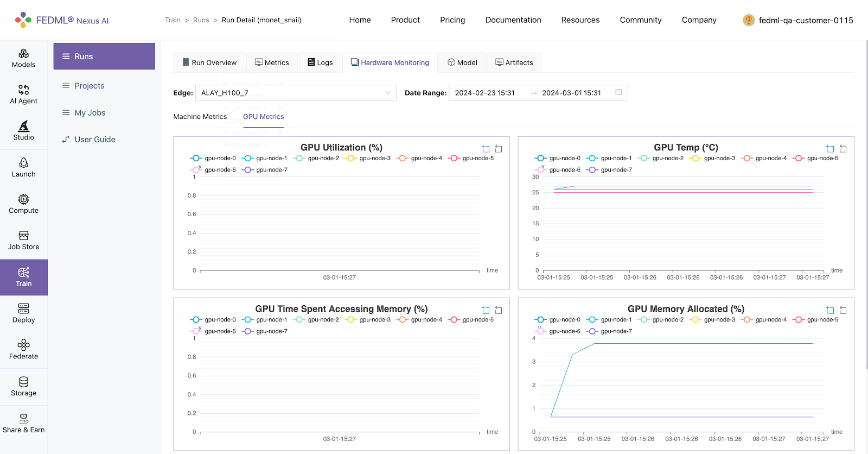Click the start date field 2024-02-23 15:31
The width and height of the screenshot is (868, 454).
[x=485, y=93]
